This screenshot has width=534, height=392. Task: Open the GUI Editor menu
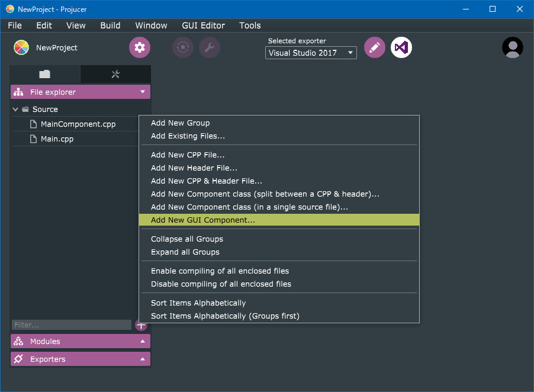coord(203,25)
